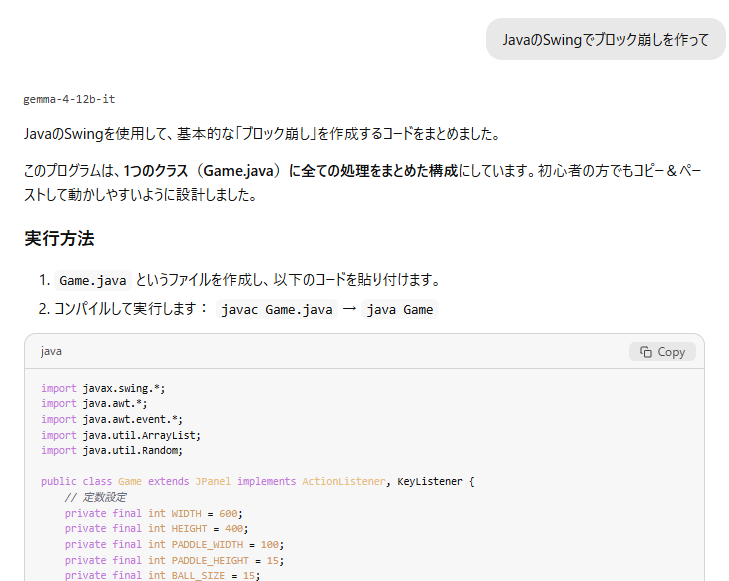Click the line HEIGHT = 400
Viewport: 729px width, 581px height.
point(156,528)
